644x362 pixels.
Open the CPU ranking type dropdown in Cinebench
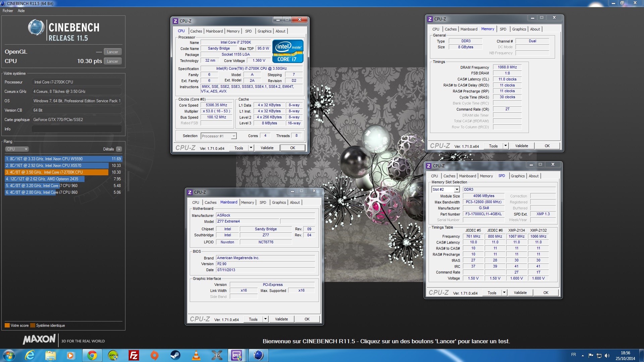(17, 149)
